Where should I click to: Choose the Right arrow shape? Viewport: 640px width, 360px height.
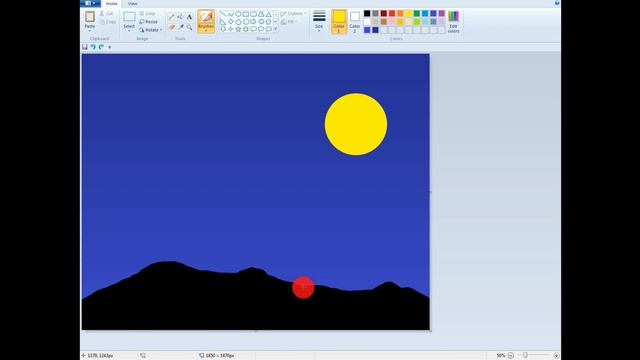coord(253,22)
